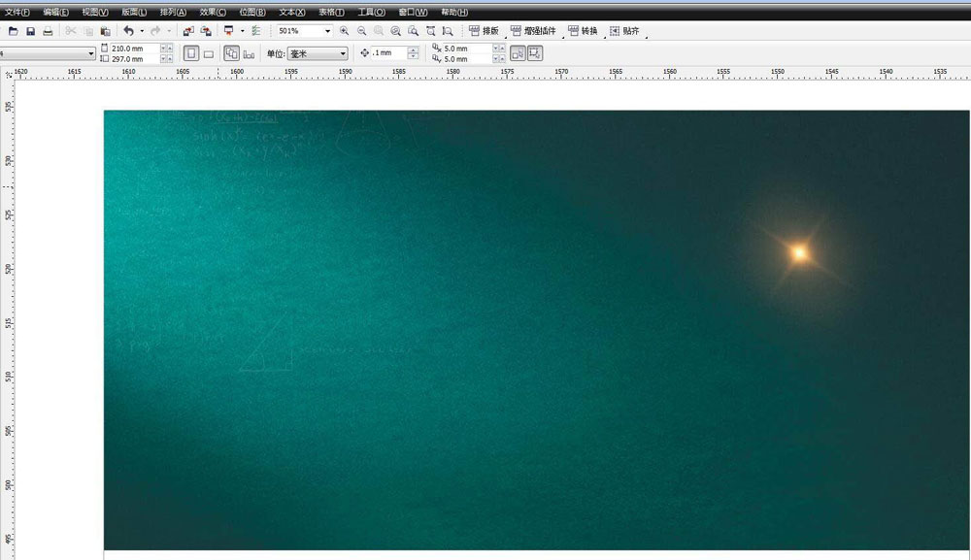
Task: Open the 效果(C) menu
Action: tap(213, 12)
